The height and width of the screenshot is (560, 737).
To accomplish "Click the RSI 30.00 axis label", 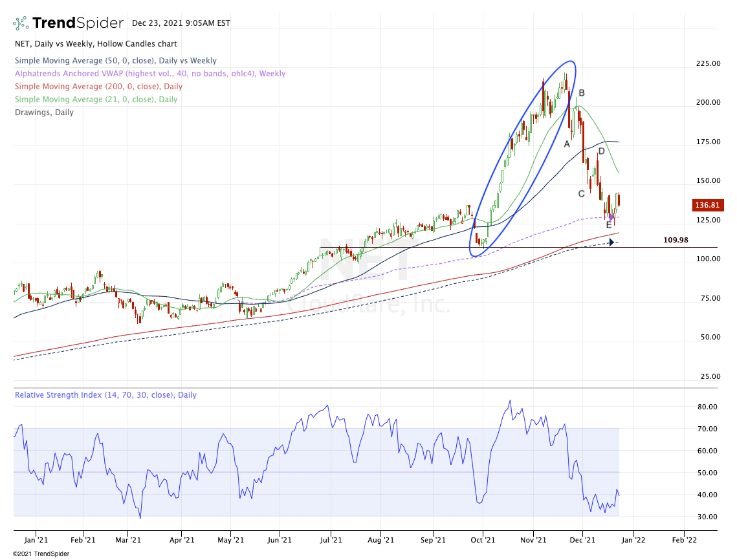I will [707, 517].
